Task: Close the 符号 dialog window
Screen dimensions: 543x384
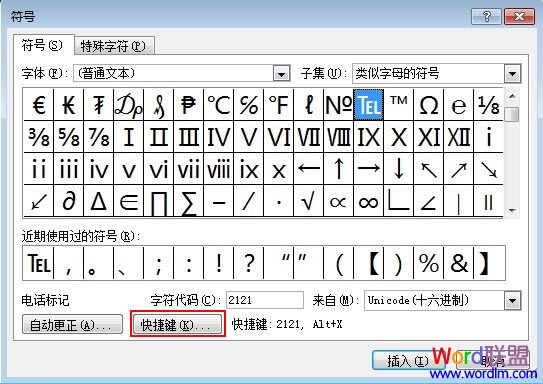Action: 519,16
